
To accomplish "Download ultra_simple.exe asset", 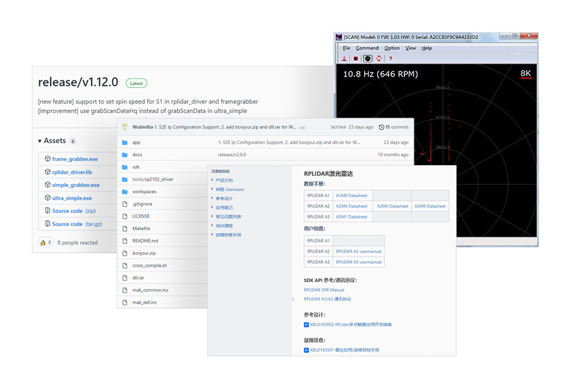I will (72, 198).
